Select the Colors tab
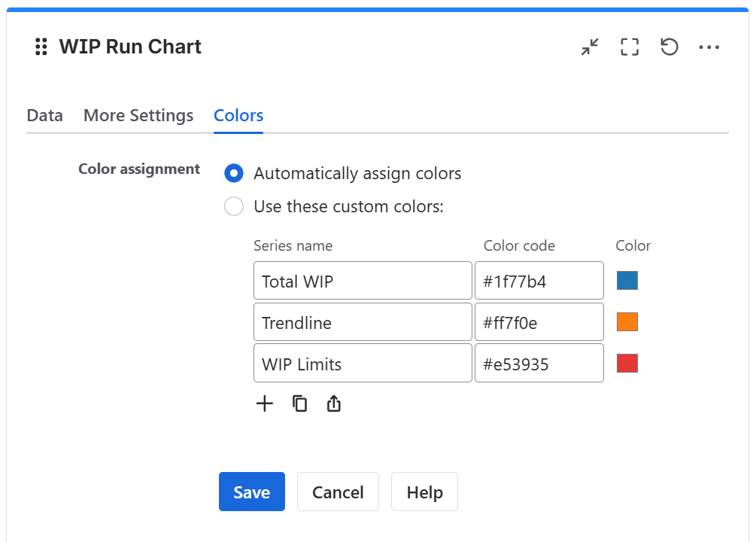Image resolution: width=756 pixels, height=542 pixels. [x=238, y=115]
